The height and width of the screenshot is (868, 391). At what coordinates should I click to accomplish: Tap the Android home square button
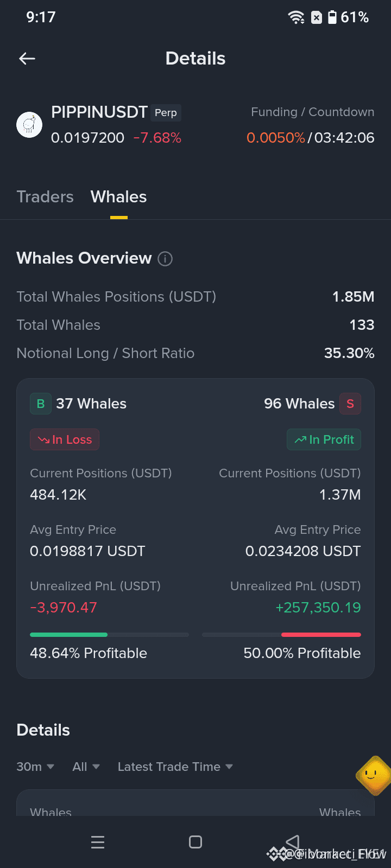(195, 842)
